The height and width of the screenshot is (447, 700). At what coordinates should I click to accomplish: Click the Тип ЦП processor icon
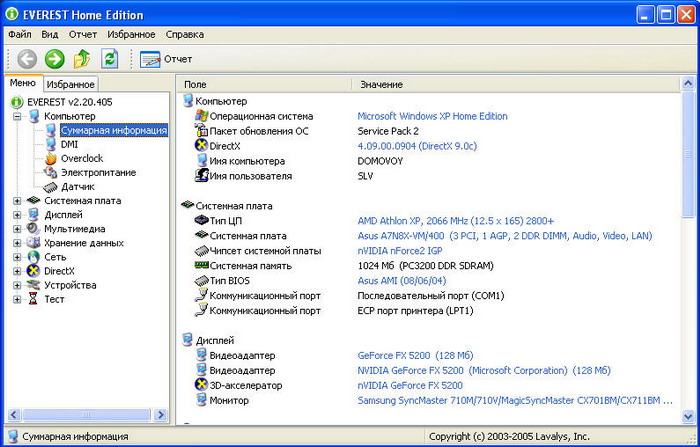(x=201, y=220)
